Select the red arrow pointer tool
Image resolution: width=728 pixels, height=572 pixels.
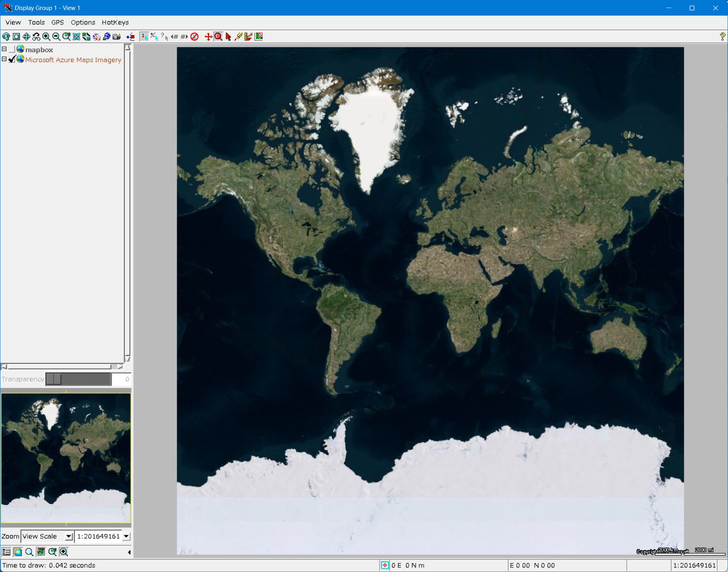(228, 37)
